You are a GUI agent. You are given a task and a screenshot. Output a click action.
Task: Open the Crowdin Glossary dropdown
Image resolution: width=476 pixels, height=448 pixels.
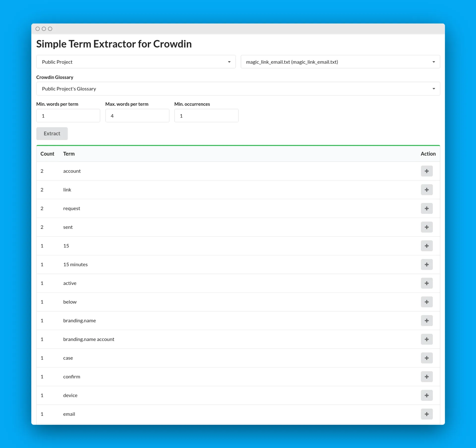[238, 89]
